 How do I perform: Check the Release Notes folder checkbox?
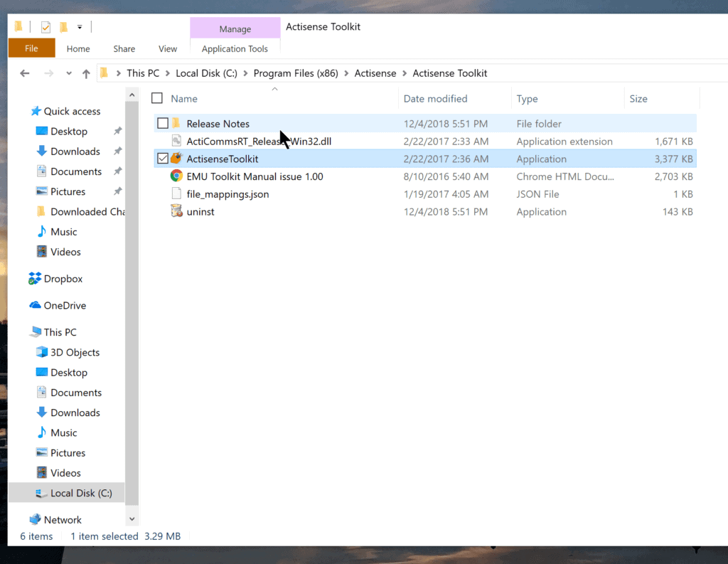click(x=163, y=124)
